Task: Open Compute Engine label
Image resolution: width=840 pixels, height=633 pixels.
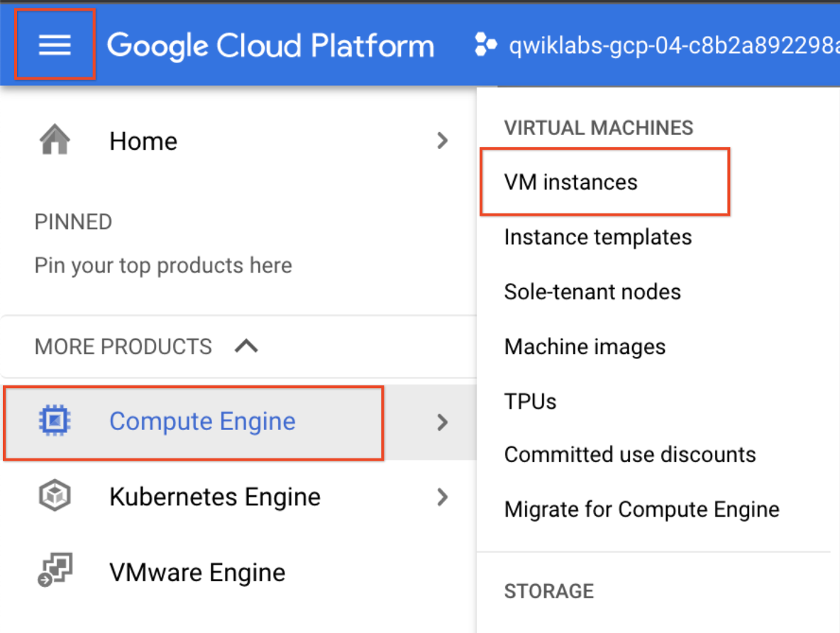Action: 202,422
